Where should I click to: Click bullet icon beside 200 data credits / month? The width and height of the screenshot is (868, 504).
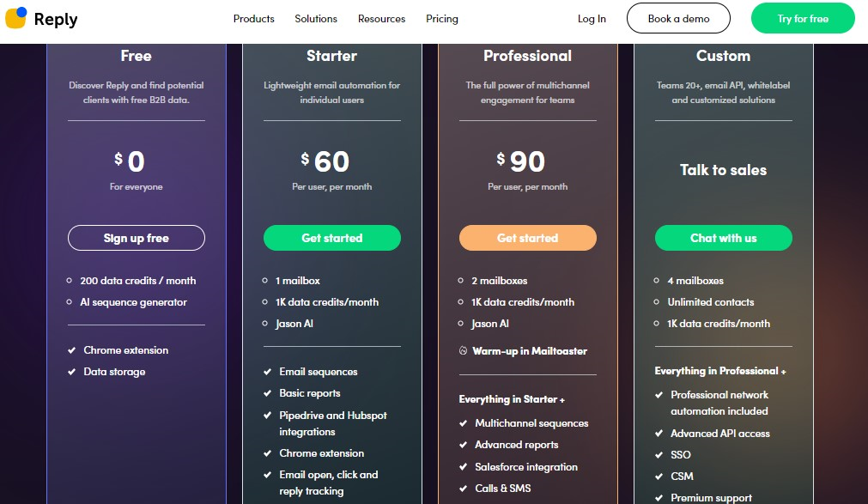[x=70, y=281]
